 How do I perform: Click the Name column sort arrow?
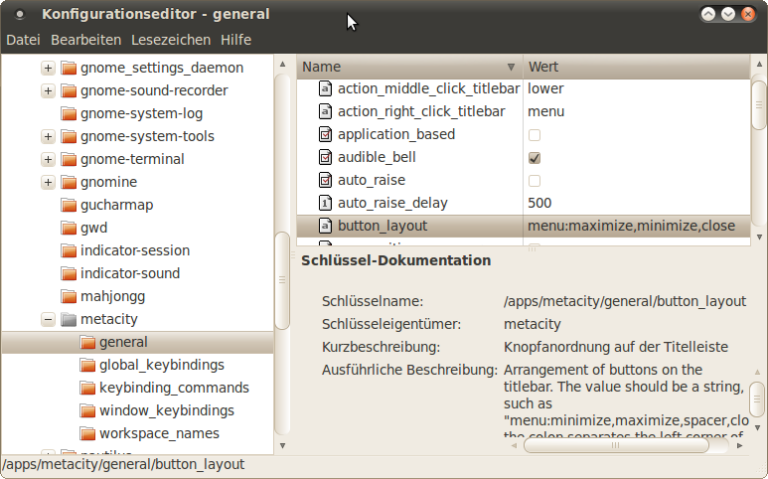[511, 67]
